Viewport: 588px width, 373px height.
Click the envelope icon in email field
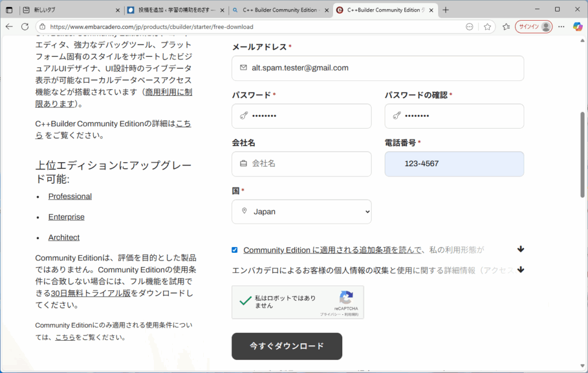243,68
